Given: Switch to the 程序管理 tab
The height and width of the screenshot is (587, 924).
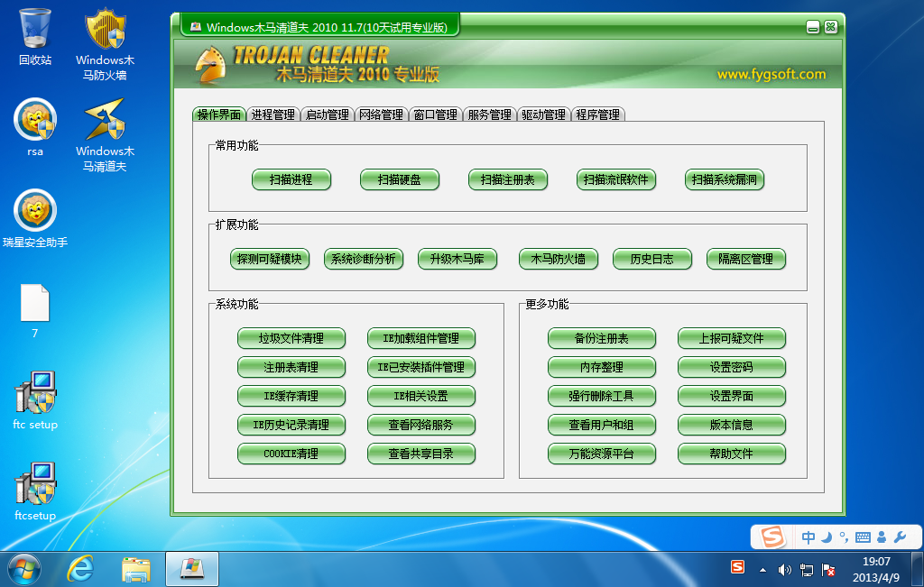Looking at the screenshot, I should pos(597,115).
